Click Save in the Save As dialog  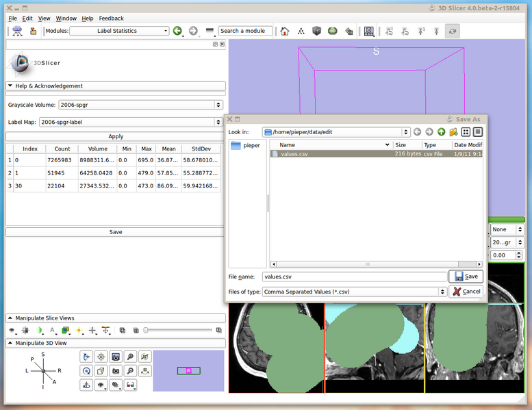click(x=466, y=277)
